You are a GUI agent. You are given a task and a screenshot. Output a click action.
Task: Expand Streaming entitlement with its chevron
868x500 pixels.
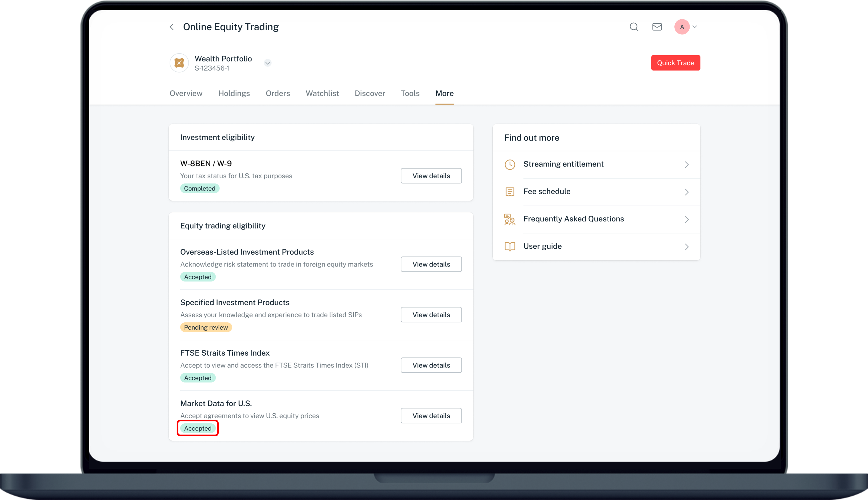pos(687,164)
